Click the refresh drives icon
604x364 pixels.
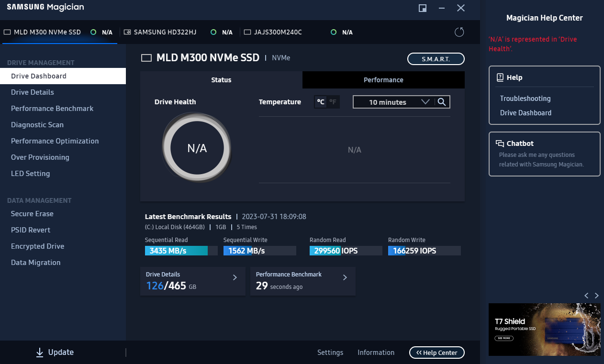[x=459, y=32]
